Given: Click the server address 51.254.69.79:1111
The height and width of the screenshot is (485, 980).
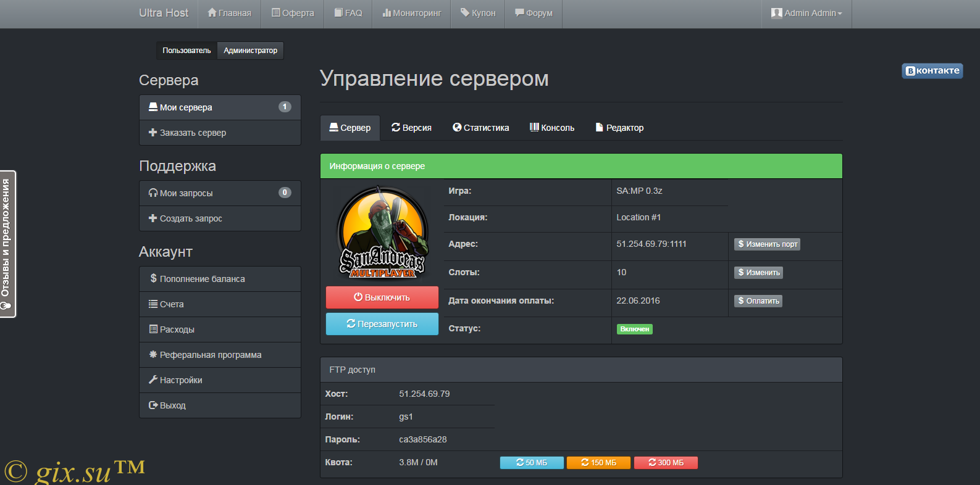Looking at the screenshot, I should tap(651, 244).
